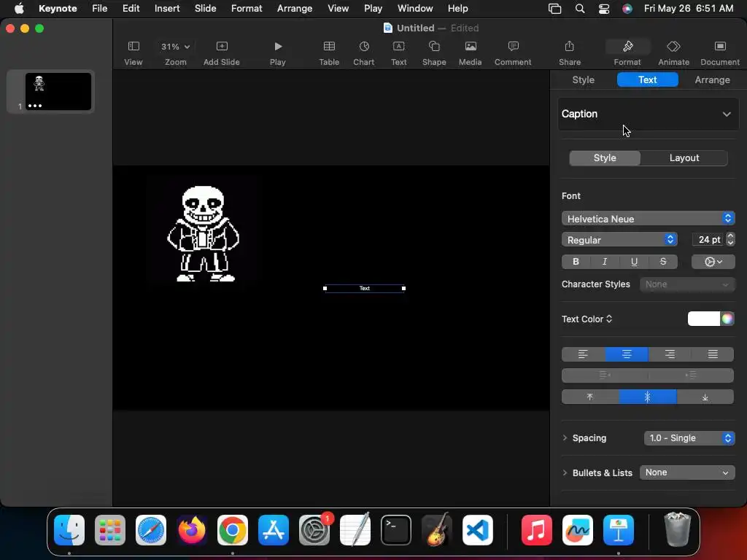The width and height of the screenshot is (747, 560).
Task: Align text right
Action: 670,354
